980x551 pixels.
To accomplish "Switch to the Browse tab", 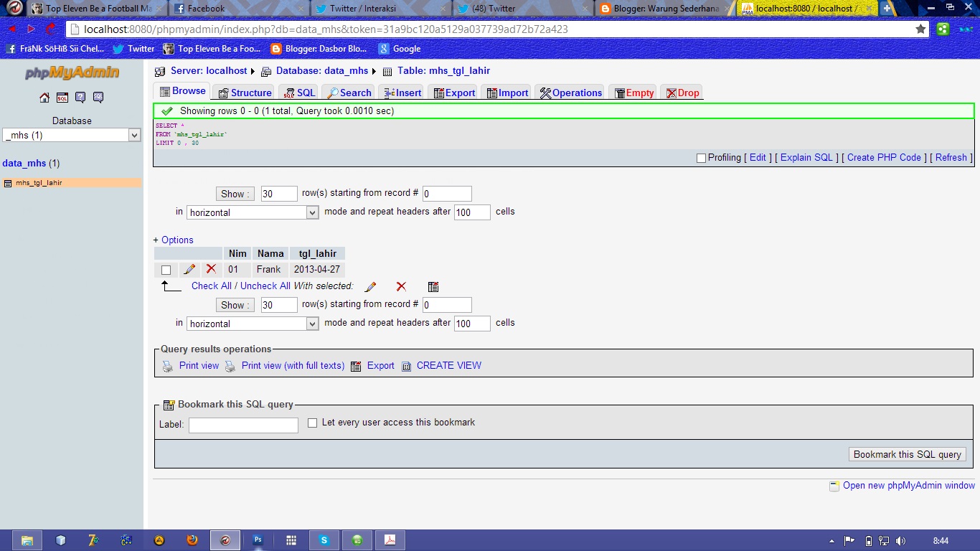I will [x=182, y=91].
